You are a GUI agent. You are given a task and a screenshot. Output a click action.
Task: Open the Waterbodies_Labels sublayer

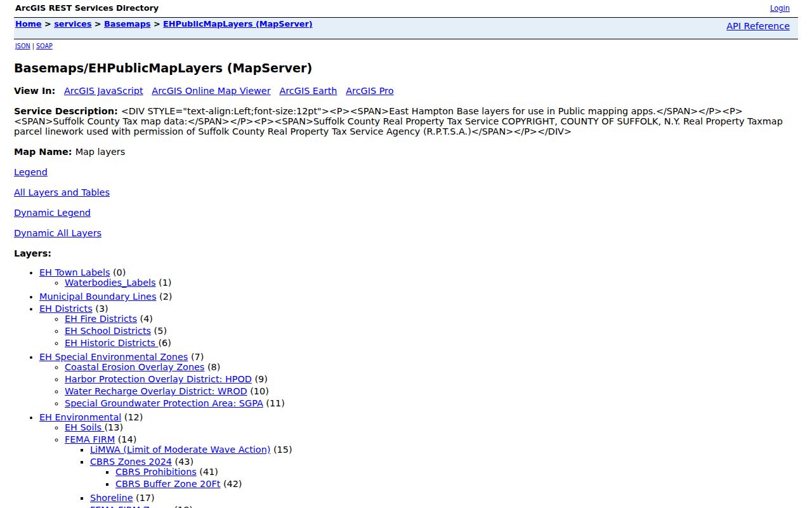coord(110,283)
